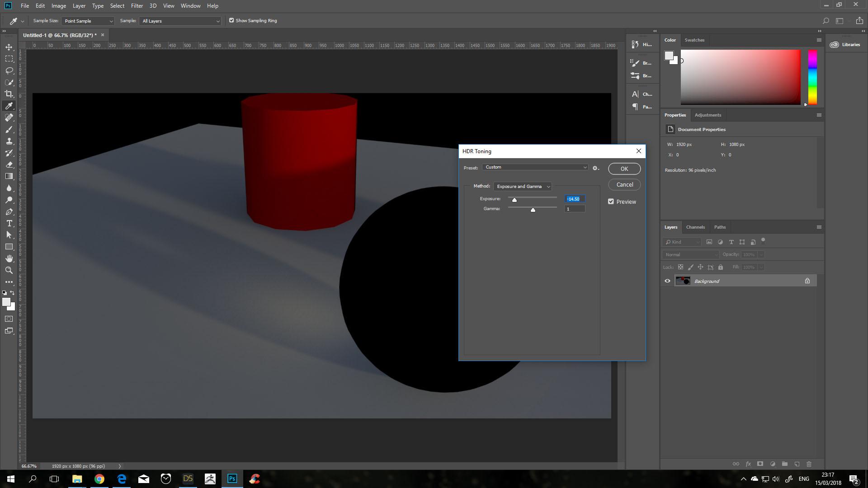Toggle Show Sampling Ring checkbox
The width and height of the screenshot is (868, 488).
[x=231, y=20]
